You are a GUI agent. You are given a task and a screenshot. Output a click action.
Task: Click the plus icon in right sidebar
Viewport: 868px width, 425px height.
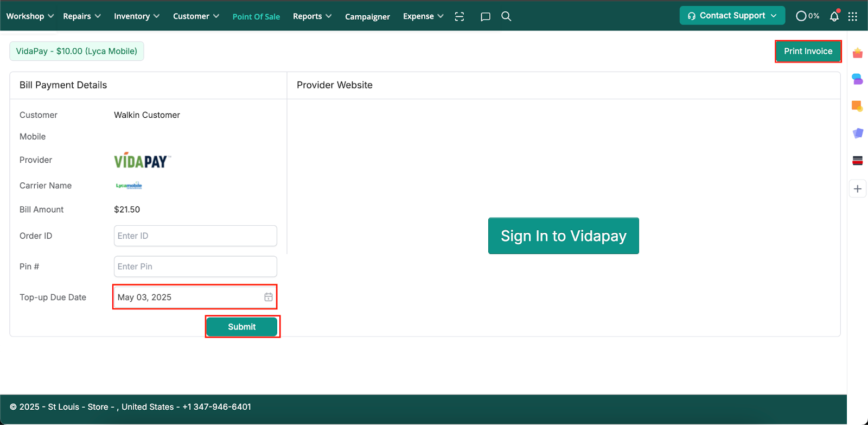pos(858,189)
